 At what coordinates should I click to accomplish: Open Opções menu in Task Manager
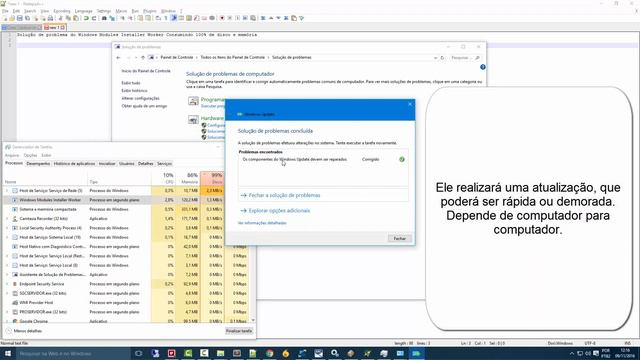coord(30,156)
